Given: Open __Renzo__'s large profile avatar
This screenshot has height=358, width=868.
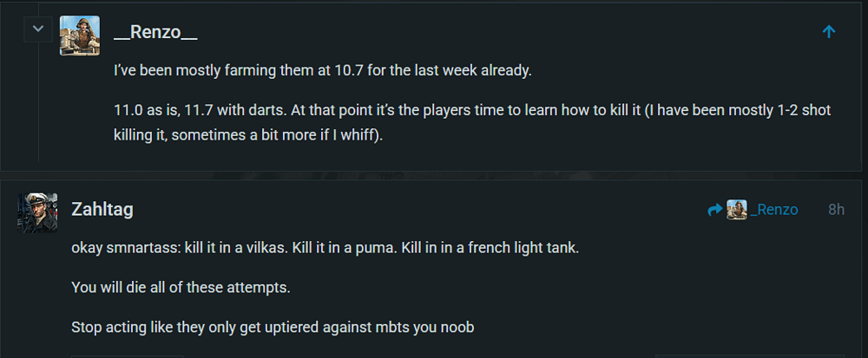Looking at the screenshot, I should coord(79,36).
